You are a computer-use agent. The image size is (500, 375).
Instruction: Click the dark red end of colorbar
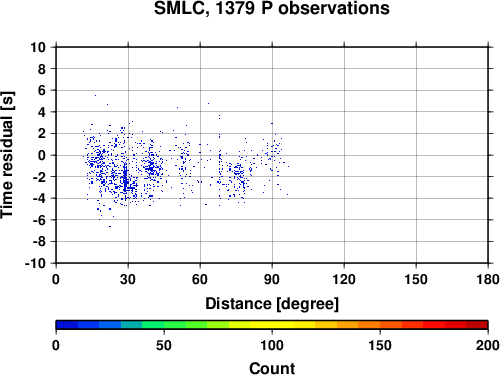click(x=477, y=325)
